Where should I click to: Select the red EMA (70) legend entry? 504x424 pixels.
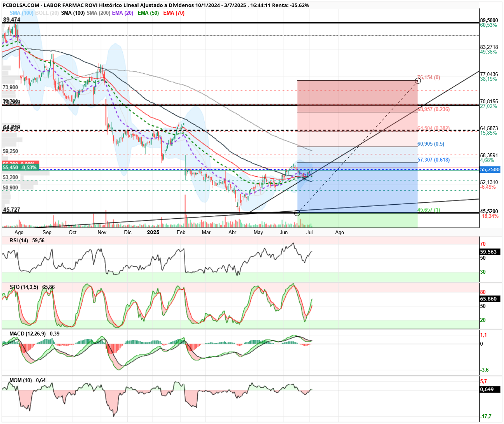coord(174,13)
